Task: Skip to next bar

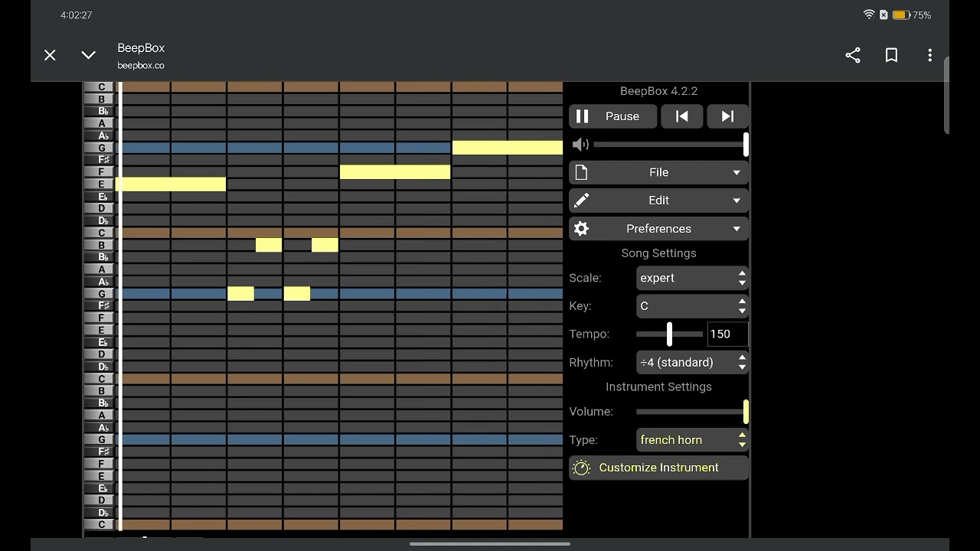Action: 727,116
